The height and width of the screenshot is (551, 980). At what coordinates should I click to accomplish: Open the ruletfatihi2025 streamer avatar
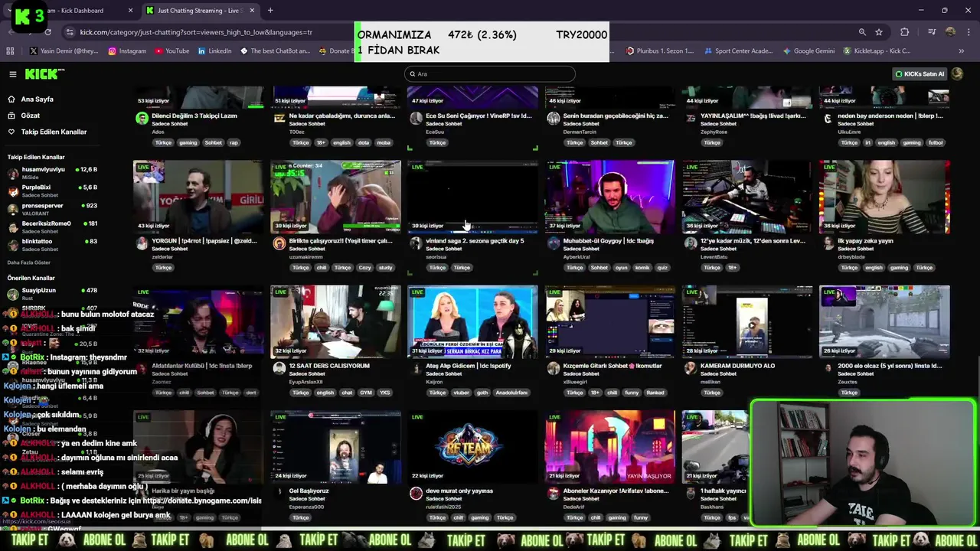click(416, 494)
